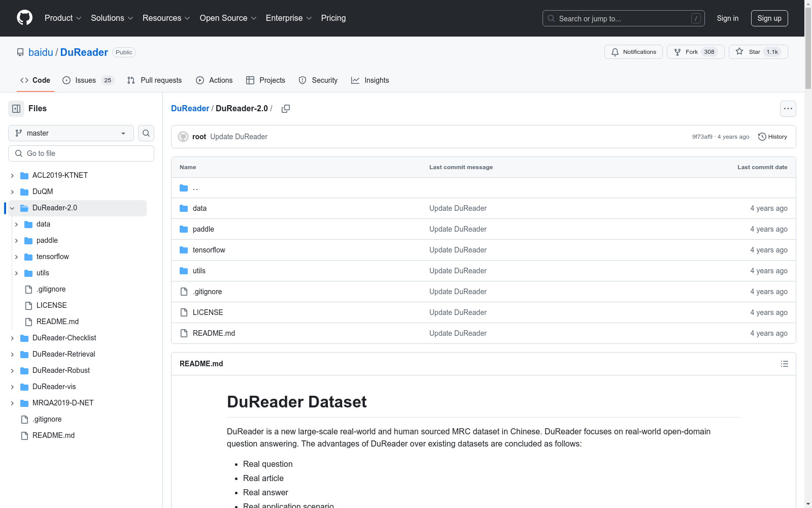
Task: Open commit 9f73af9 link
Action: click(x=702, y=137)
